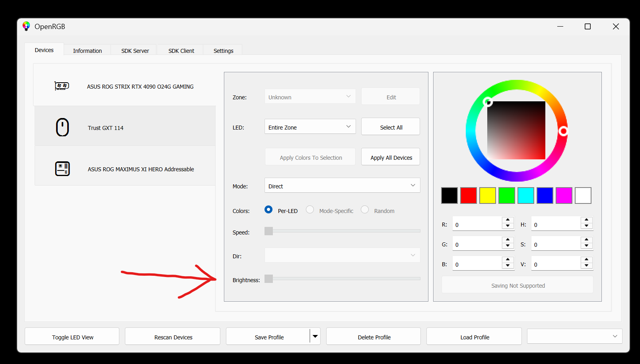Select the Random colors radio button

click(365, 210)
